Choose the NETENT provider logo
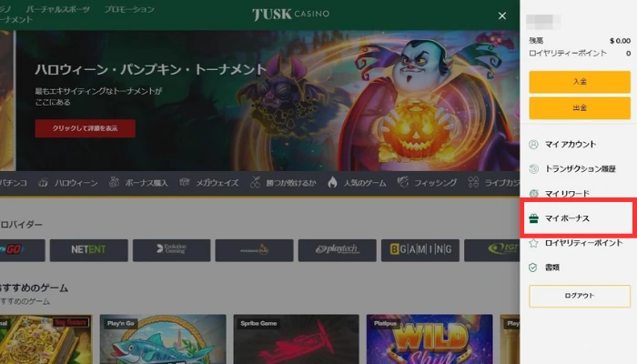Screen dimensions: 637x364 [88, 249]
